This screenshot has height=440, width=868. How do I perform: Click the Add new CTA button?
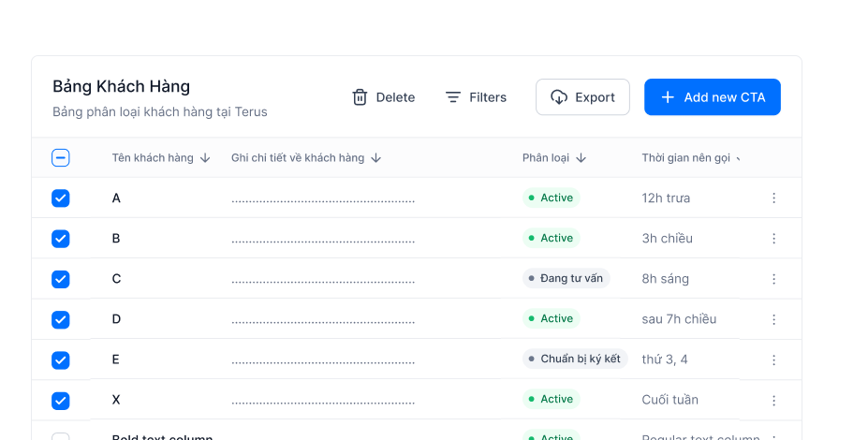coord(713,97)
